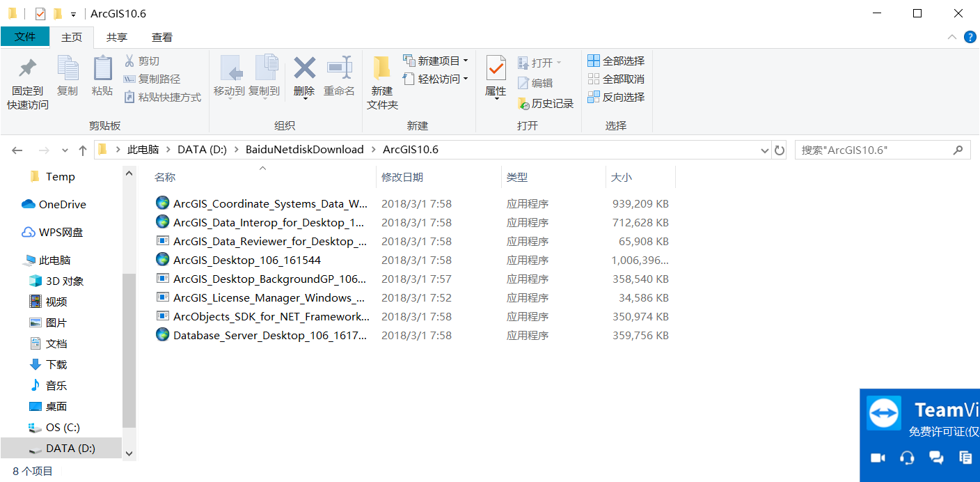980x482 pixels.
Task: Refresh the ArcGIS10.6 folder view
Action: click(780, 150)
